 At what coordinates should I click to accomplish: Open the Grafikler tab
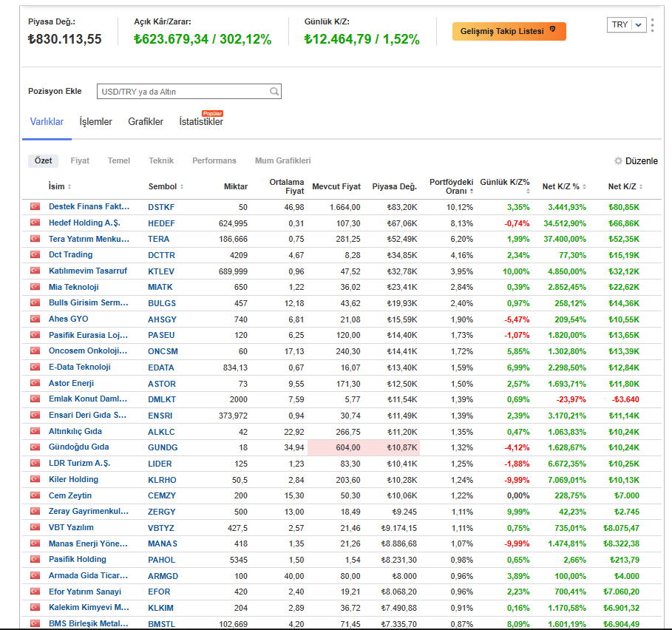click(x=146, y=122)
